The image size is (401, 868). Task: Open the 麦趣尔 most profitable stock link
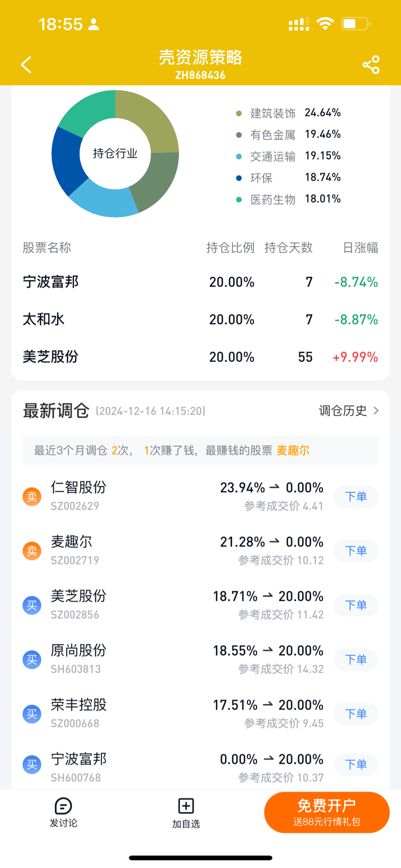[x=293, y=450]
